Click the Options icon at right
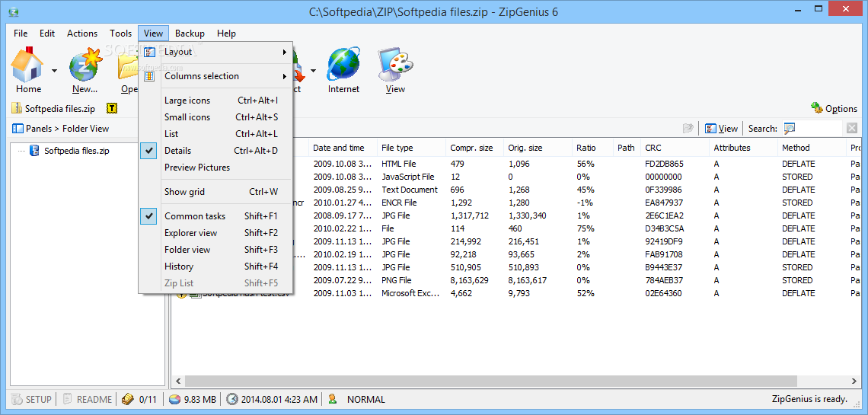Screen dimensions: 868x415 tap(816, 108)
